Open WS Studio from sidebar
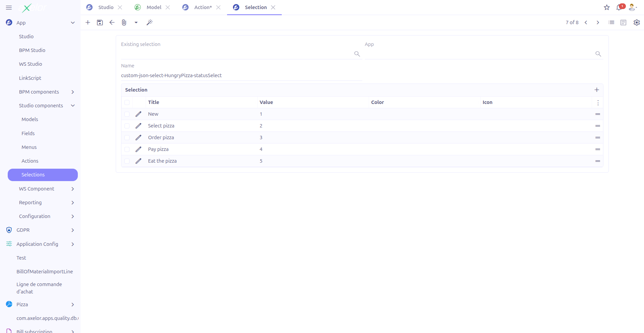Image resolution: width=644 pixels, height=333 pixels. click(31, 64)
